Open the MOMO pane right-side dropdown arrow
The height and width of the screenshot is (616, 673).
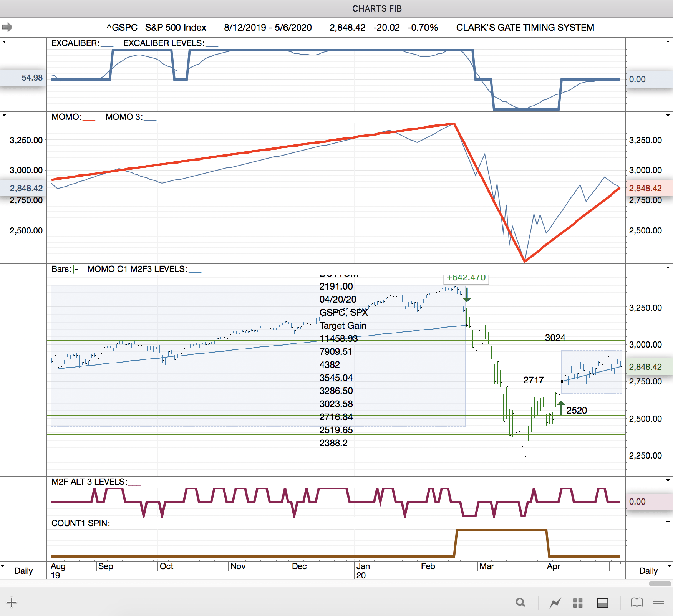(x=668, y=115)
